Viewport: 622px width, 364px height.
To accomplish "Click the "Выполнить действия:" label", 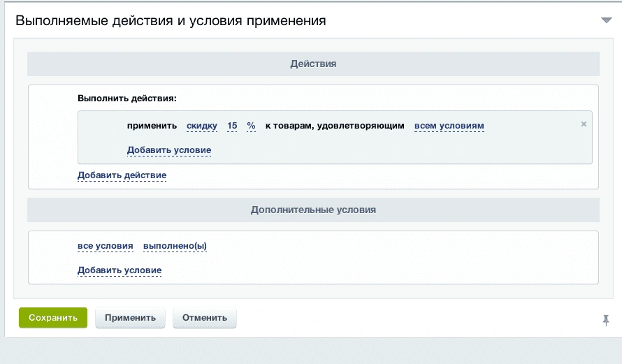I will 127,99.
